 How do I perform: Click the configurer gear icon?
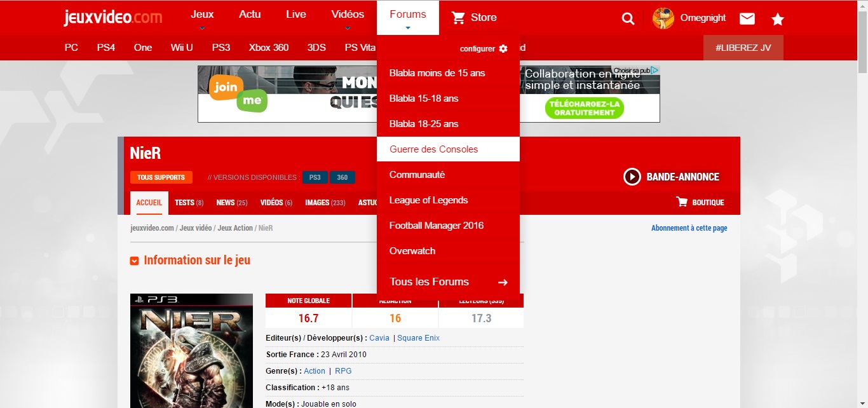click(503, 48)
